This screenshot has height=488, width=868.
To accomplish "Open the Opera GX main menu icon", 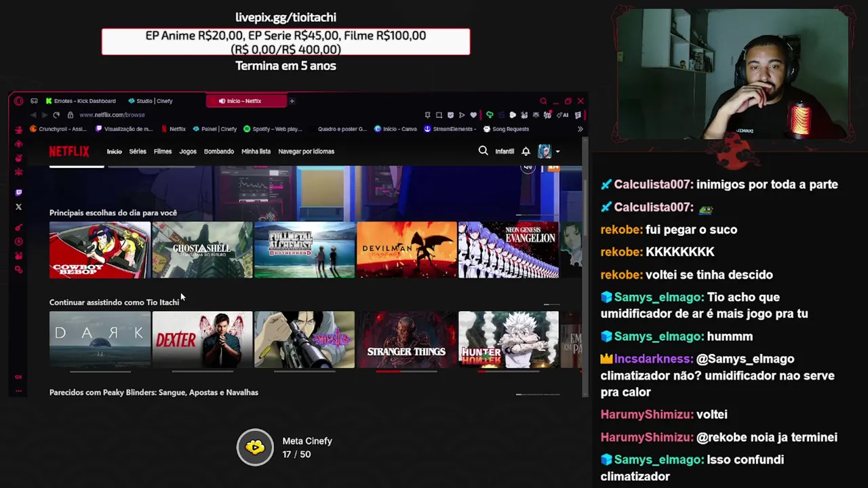I will pyautogui.click(x=18, y=101).
